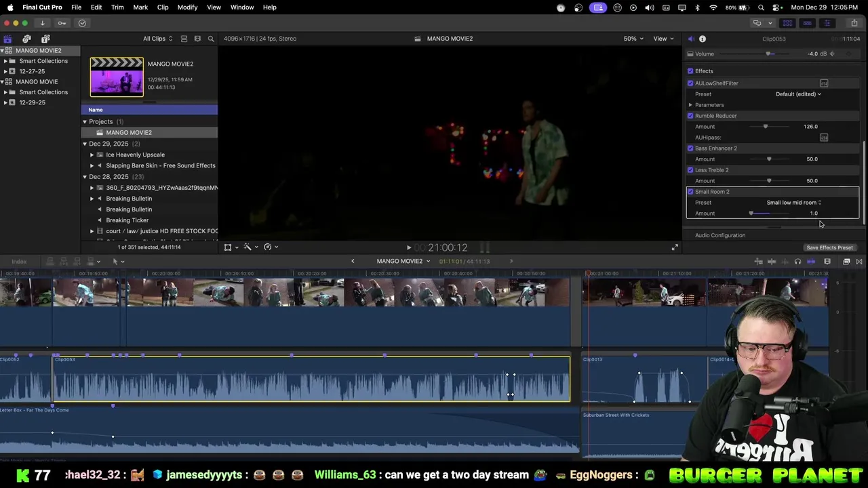Collapse the Dec 29, 2025 group
The image size is (868, 488).
point(85,144)
